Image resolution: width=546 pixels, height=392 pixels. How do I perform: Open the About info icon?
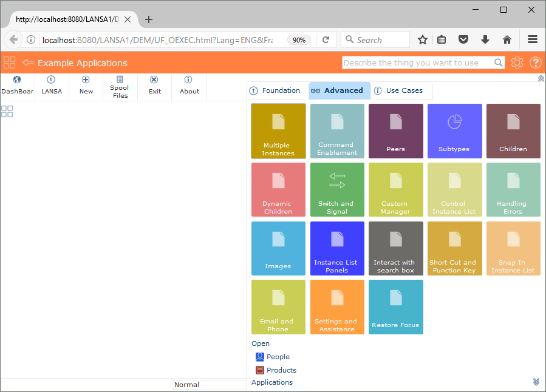tap(188, 79)
